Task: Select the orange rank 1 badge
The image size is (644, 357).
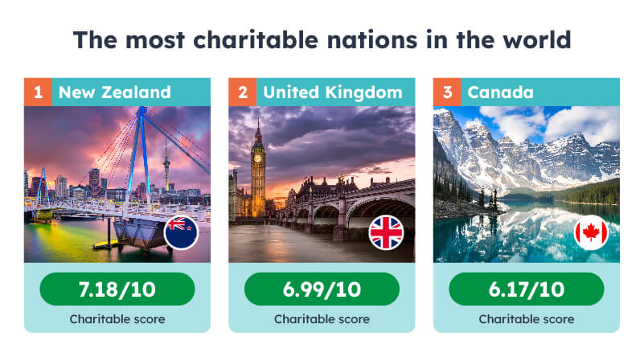Action: [39, 92]
